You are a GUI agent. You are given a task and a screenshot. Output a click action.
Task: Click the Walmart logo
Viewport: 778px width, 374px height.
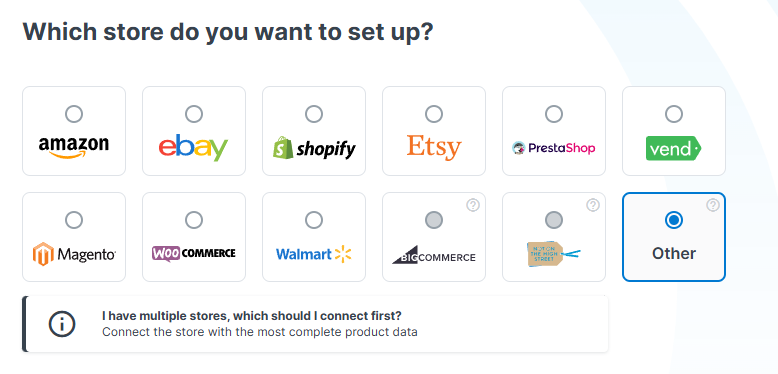pos(314,254)
